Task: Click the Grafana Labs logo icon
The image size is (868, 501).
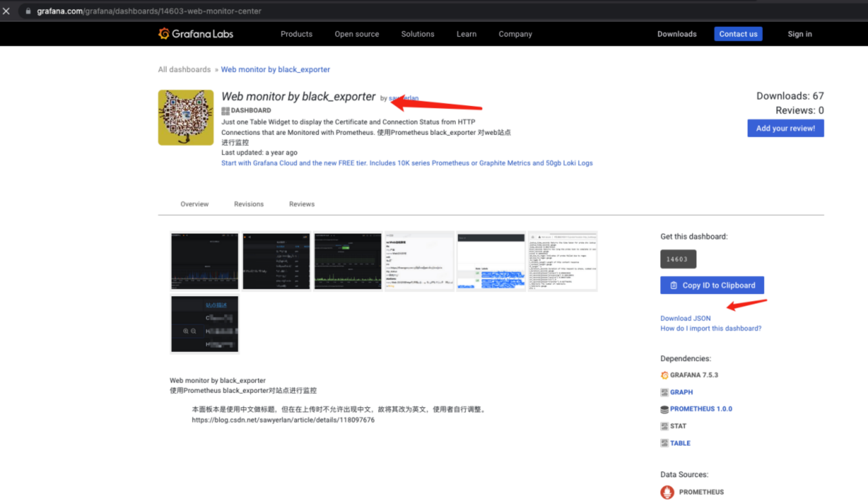Action: click(x=164, y=34)
